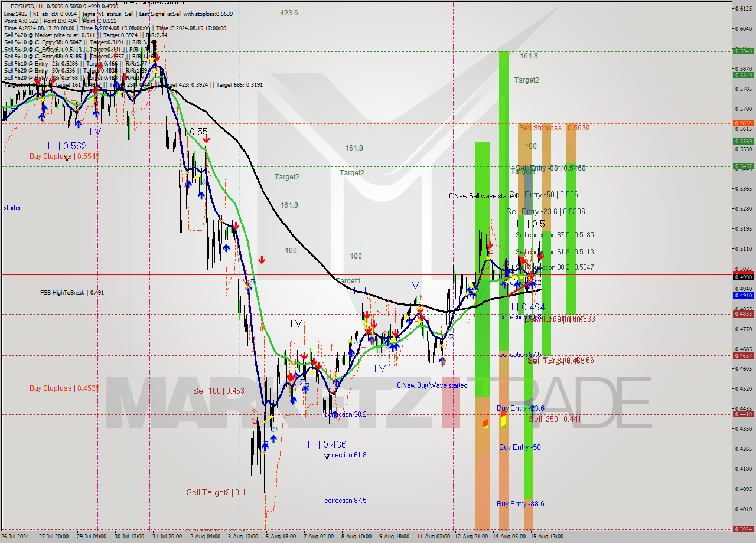Click the 'I I I 0.511' wave label

pos(535,224)
